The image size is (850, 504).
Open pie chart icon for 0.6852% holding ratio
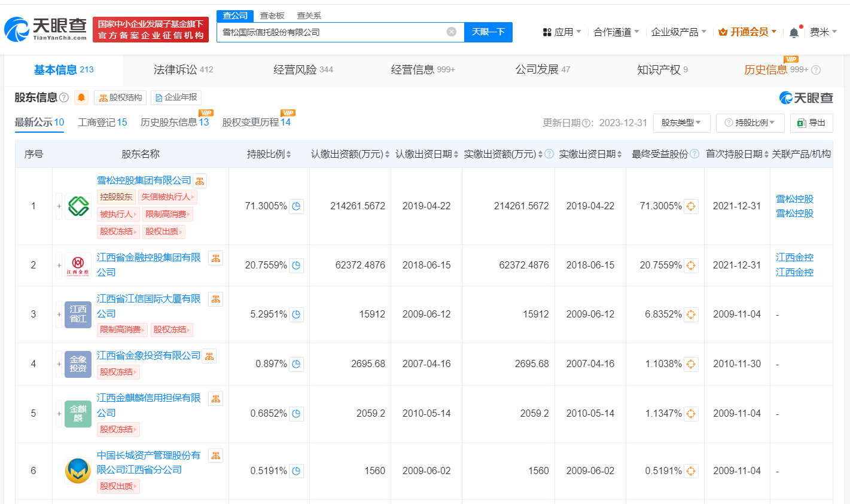[x=296, y=414]
